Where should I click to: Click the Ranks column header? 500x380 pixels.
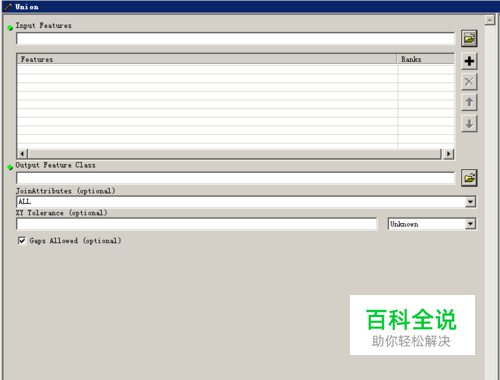pos(426,59)
